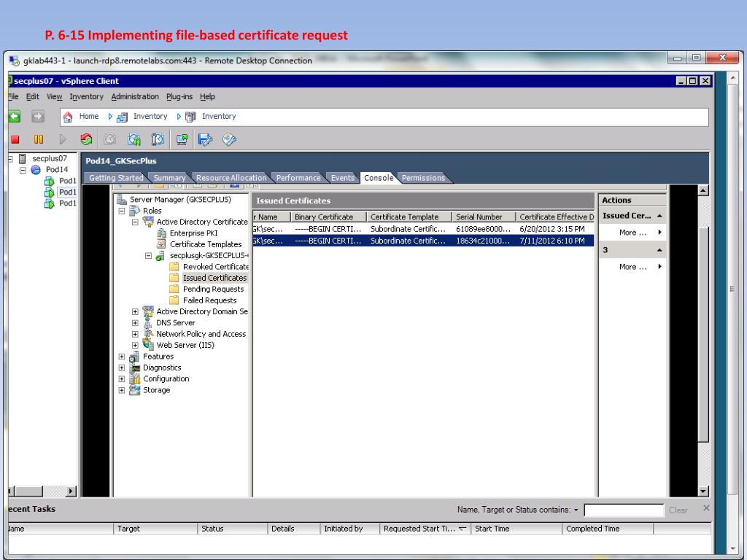The width and height of the screenshot is (747, 560).
Task: Open the Administration menu
Action: (135, 97)
